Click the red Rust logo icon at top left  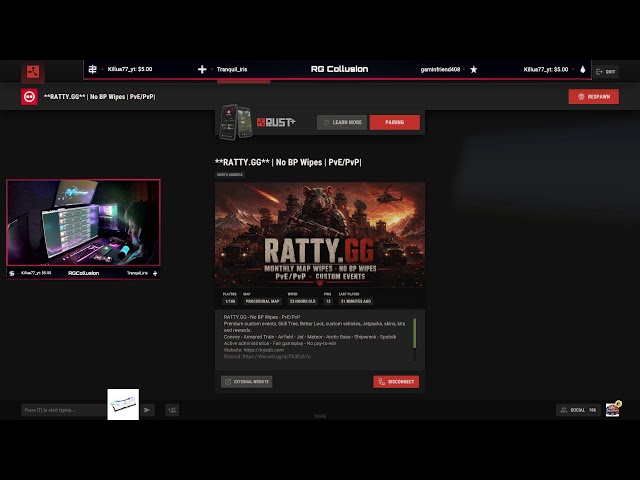click(33, 72)
